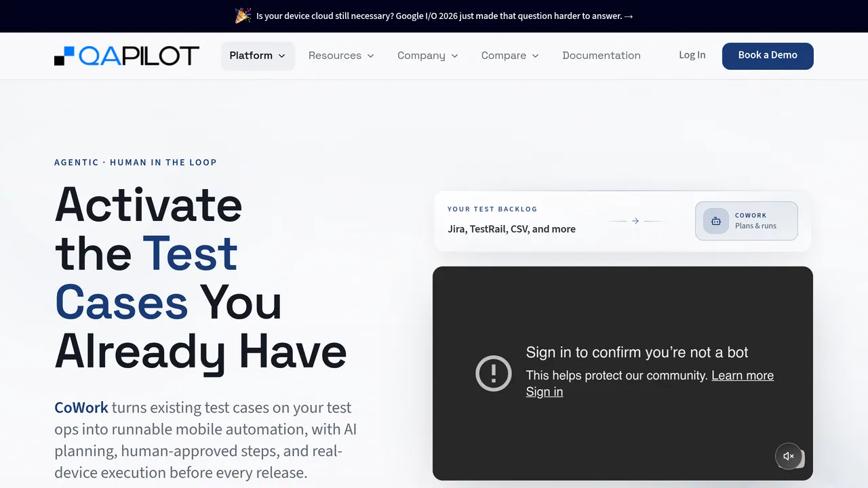Click the bold "CoWork" word in the paragraph

point(81,407)
